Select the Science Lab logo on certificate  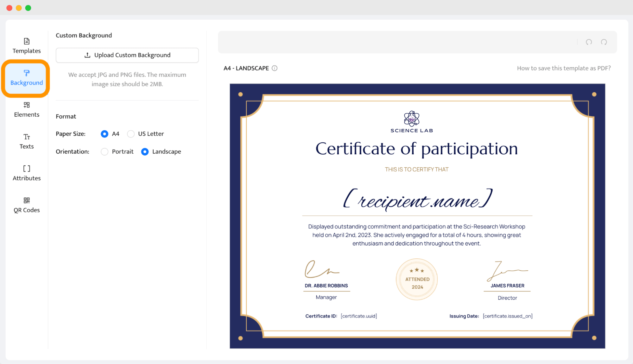pyautogui.click(x=412, y=122)
